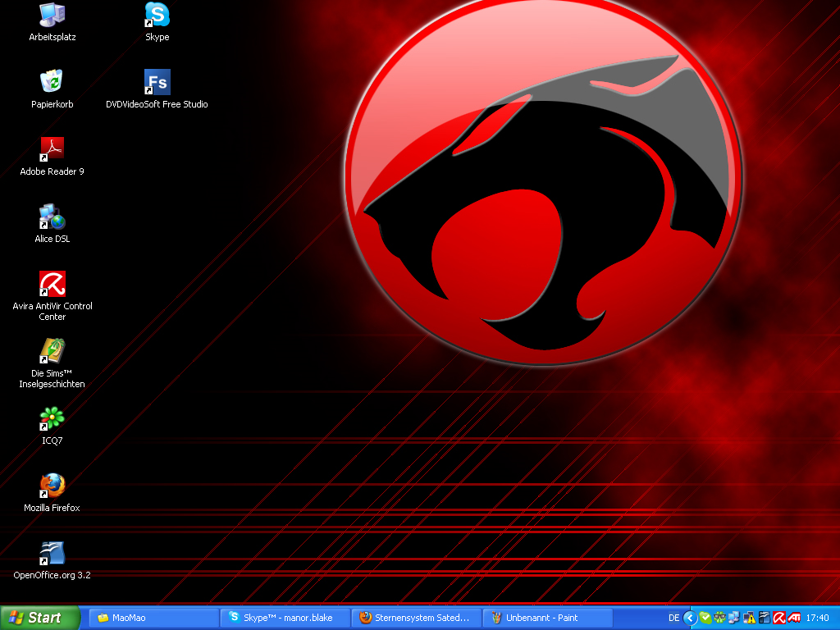Switch to the Skype manor.blake taskbar window
840x630 pixels.
point(285,618)
